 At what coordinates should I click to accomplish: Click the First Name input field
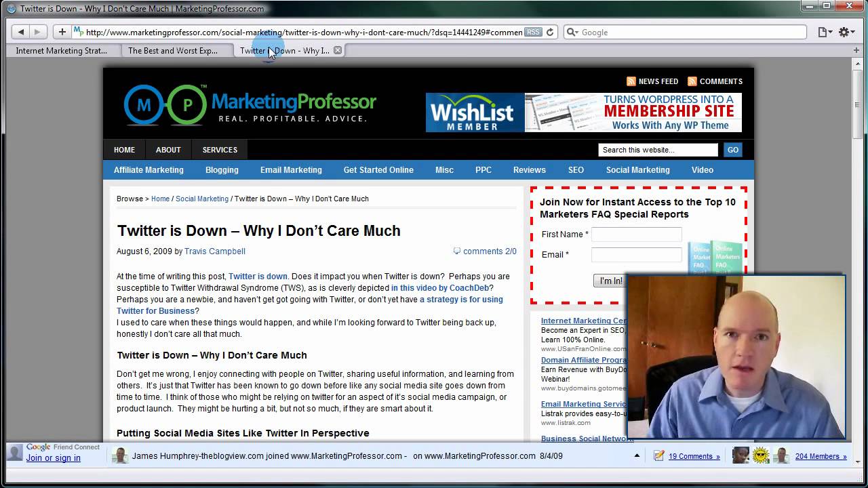[637, 235]
